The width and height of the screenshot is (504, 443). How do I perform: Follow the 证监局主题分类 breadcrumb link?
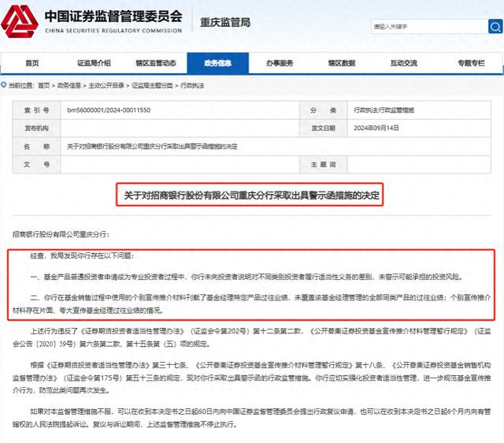coord(152,86)
